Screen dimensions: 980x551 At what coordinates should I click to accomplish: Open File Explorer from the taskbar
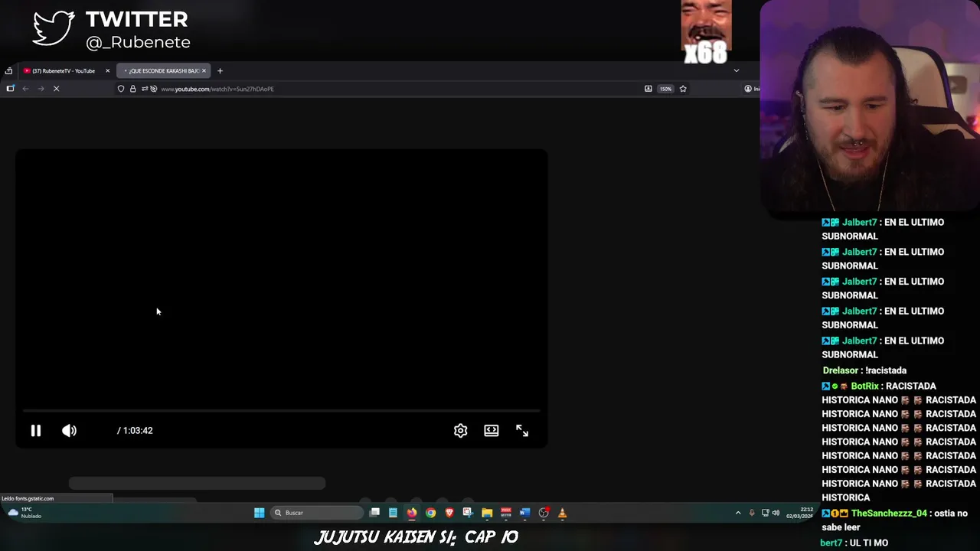487,513
